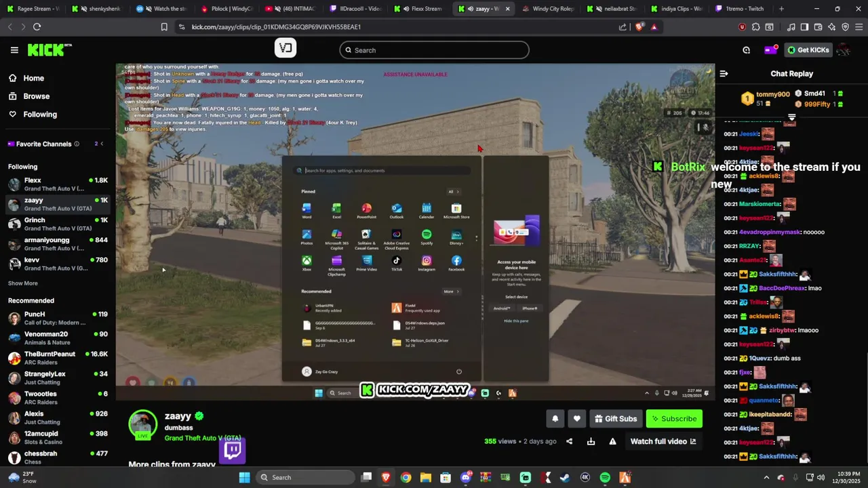Mute the zaayy browser tab audio
Screen dimensions: 868x488
(470, 9)
